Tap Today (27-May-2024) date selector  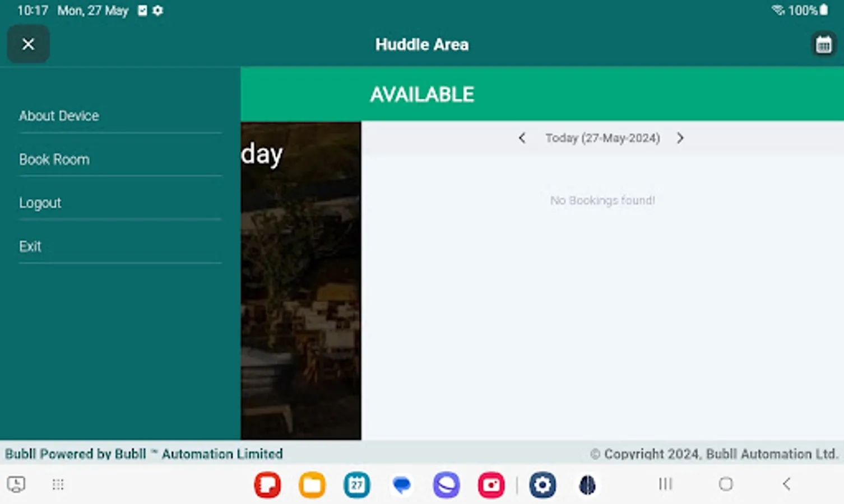click(x=602, y=138)
